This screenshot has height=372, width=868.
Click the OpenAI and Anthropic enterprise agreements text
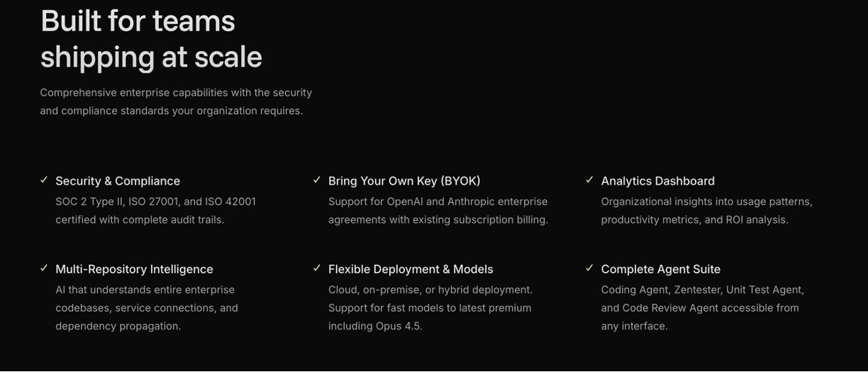click(x=438, y=211)
